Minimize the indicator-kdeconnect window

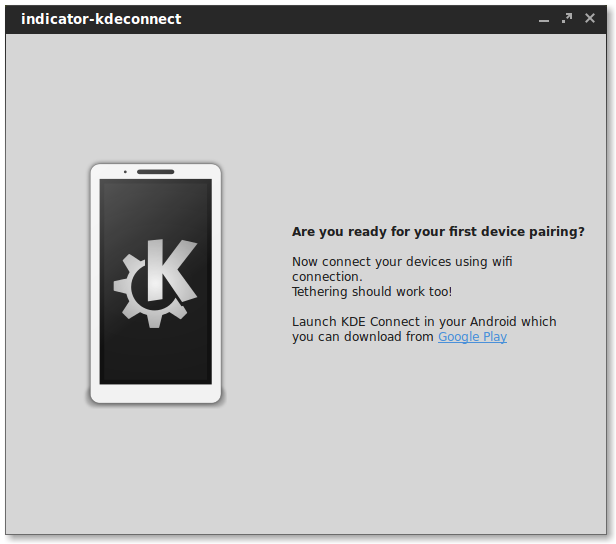[x=544, y=19]
